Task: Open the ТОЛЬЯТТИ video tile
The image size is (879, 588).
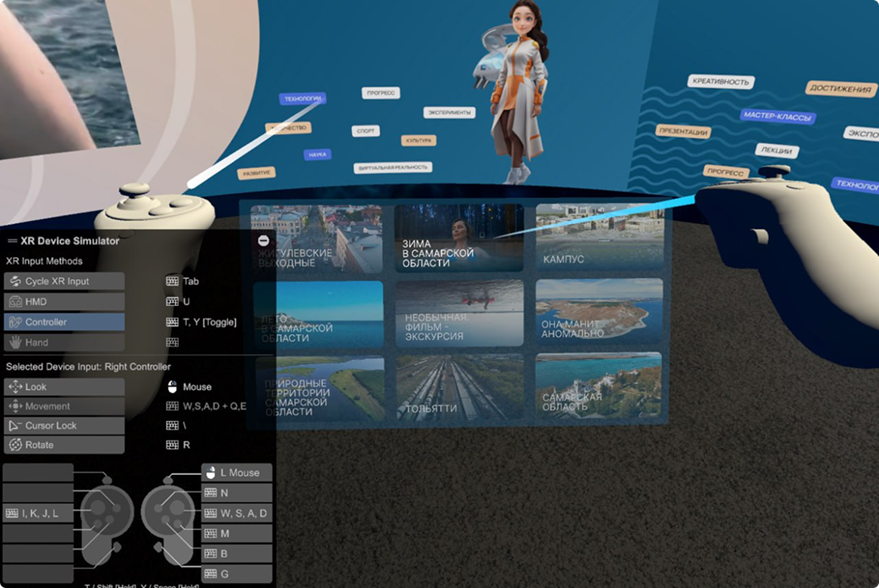Action: pyautogui.click(x=461, y=387)
